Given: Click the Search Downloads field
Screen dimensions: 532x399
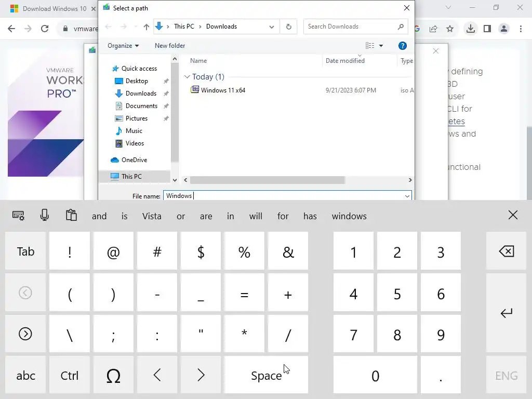Looking at the screenshot, I should coord(351,26).
